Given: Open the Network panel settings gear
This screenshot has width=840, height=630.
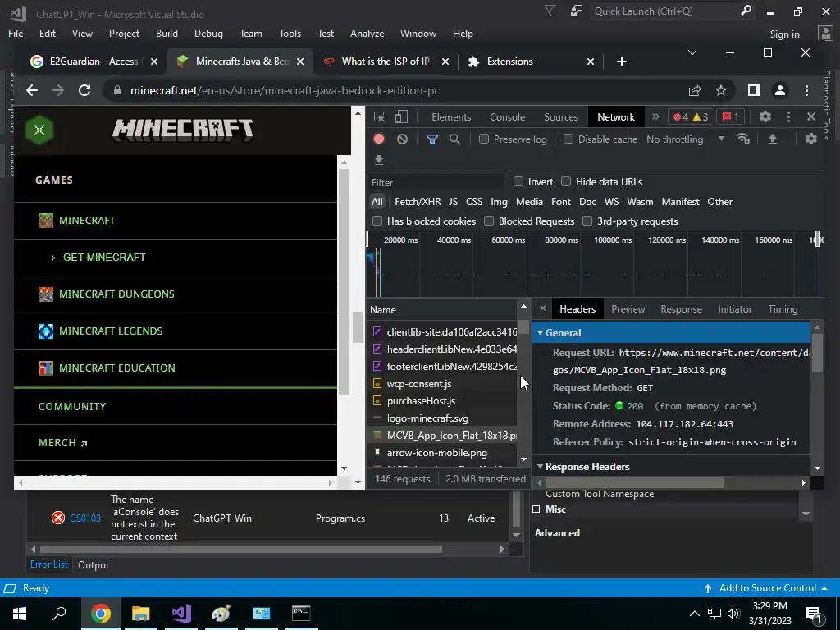Looking at the screenshot, I should point(811,139).
